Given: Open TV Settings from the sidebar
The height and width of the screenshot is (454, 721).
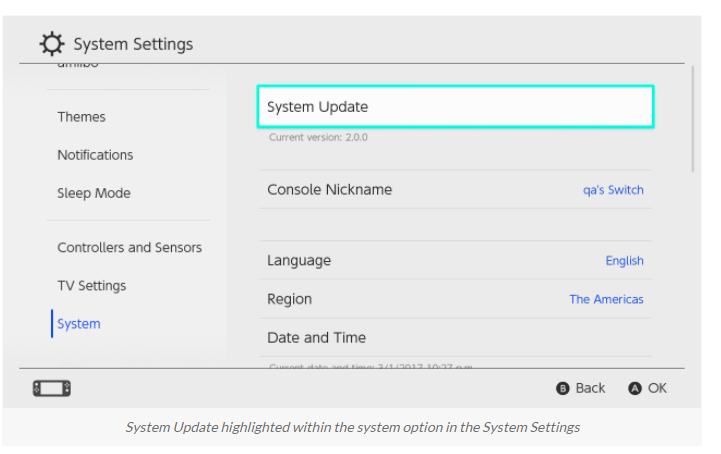Looking at the screenshot, I should click(92, 286).
